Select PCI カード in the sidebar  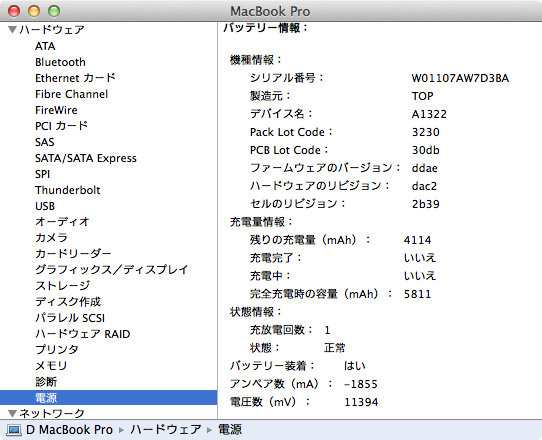click(62, 126)
